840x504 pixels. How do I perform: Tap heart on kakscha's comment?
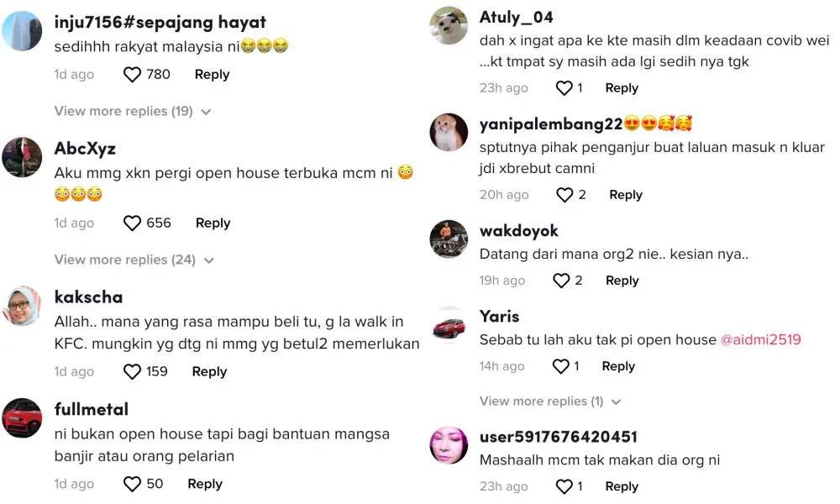click(x=132, y=372)
